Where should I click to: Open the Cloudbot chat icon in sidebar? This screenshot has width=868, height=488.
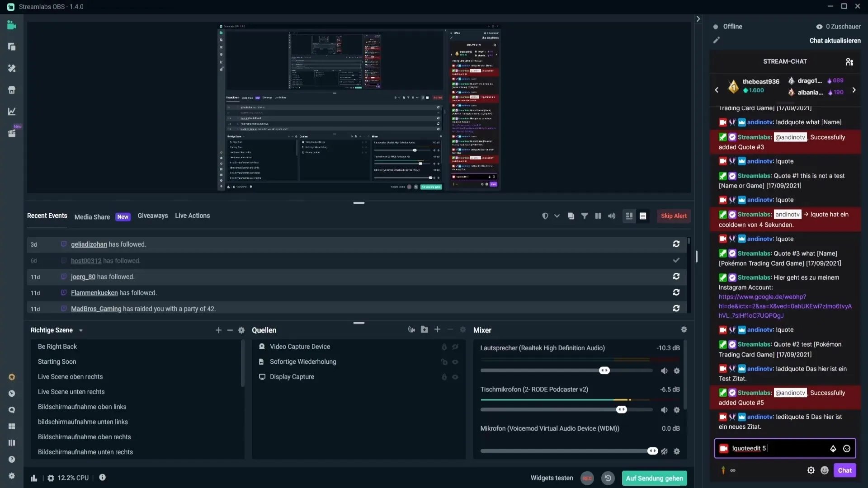(12, 410)
